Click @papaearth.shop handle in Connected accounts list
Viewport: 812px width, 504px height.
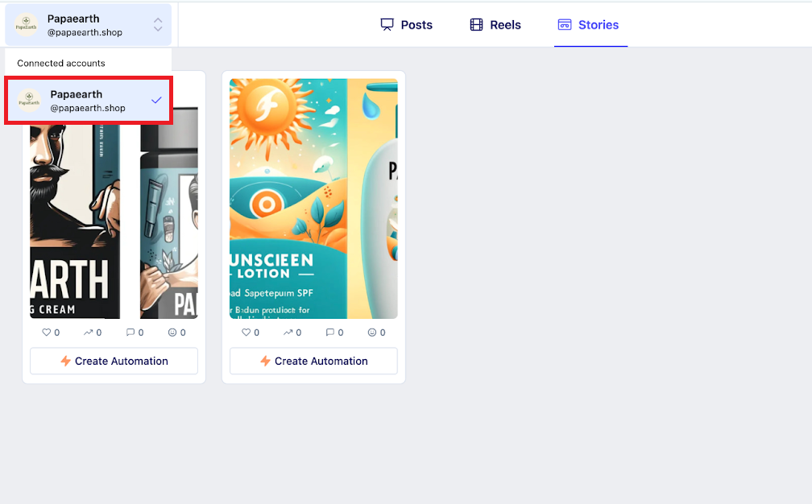tap(88, 108)
